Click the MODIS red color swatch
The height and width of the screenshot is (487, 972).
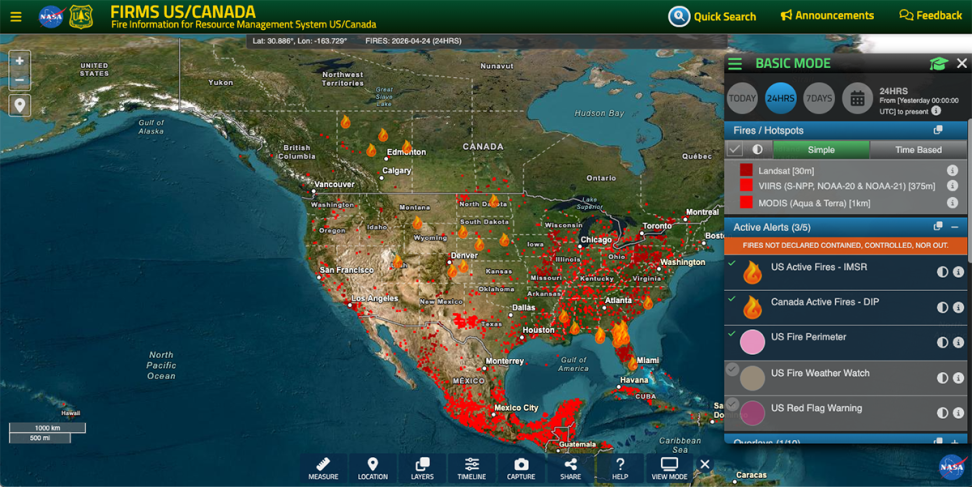click(746, 202)
